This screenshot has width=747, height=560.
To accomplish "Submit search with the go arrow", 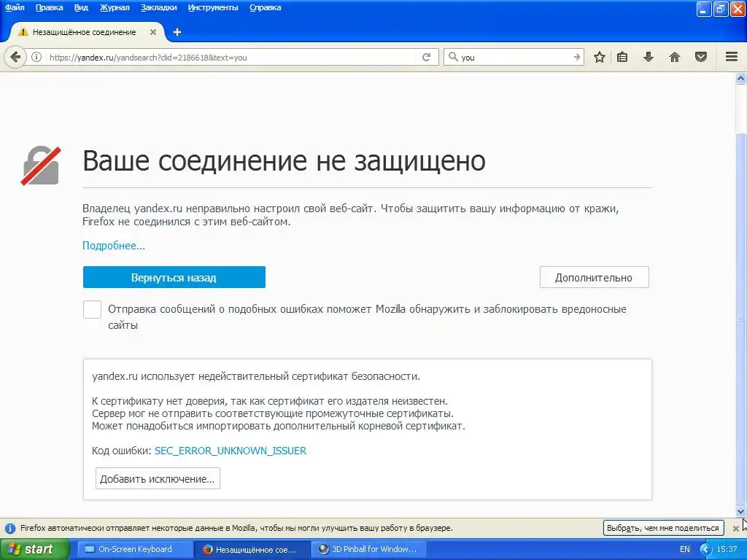I will coord(576,57).
